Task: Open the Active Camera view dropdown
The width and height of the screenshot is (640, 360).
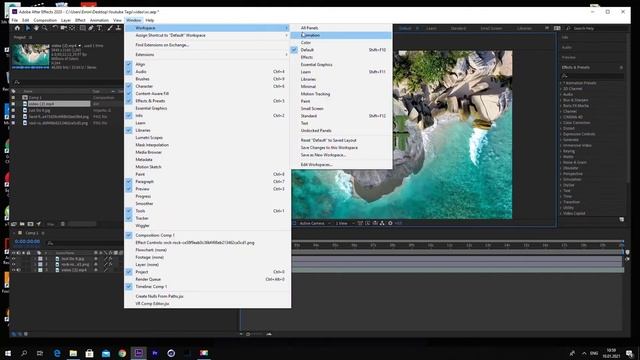Action: click(x=315, y=223)
